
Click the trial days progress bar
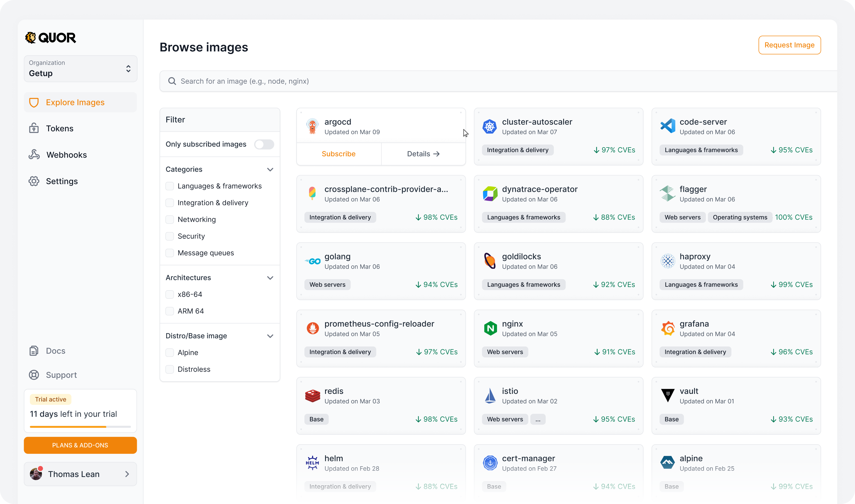(80, 427)
